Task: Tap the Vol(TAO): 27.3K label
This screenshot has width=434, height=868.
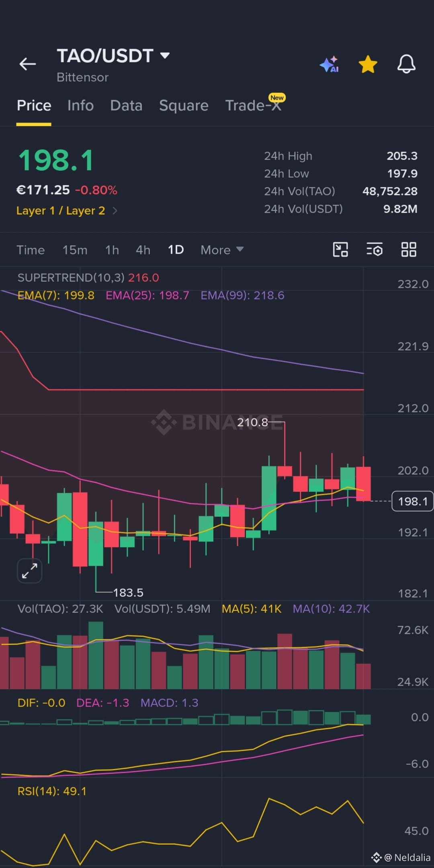Action: coord(60,609)
